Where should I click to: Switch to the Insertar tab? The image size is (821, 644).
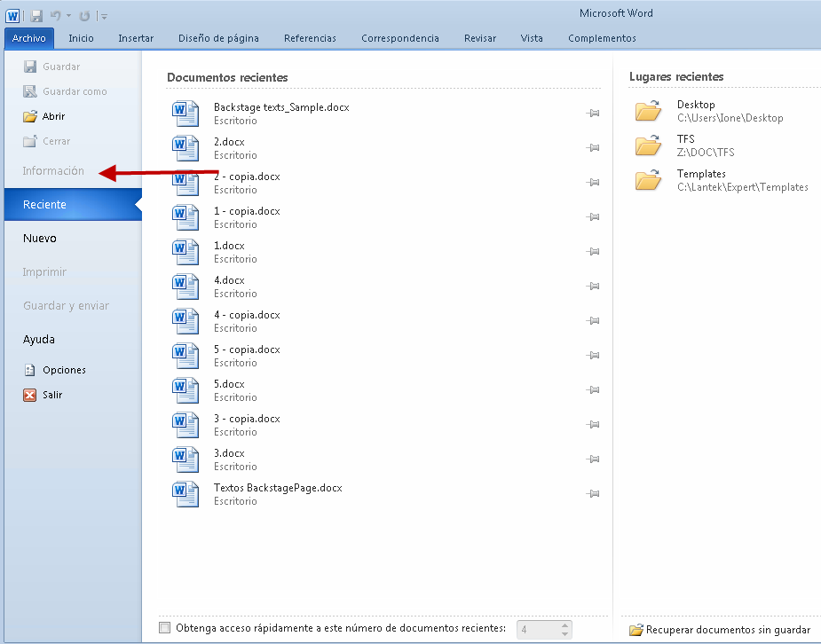tap(136, 38)
